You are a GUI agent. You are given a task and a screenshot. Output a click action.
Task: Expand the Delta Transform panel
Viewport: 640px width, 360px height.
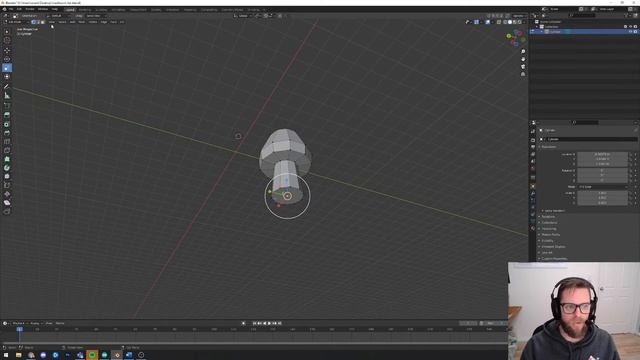tap(554, 211)
